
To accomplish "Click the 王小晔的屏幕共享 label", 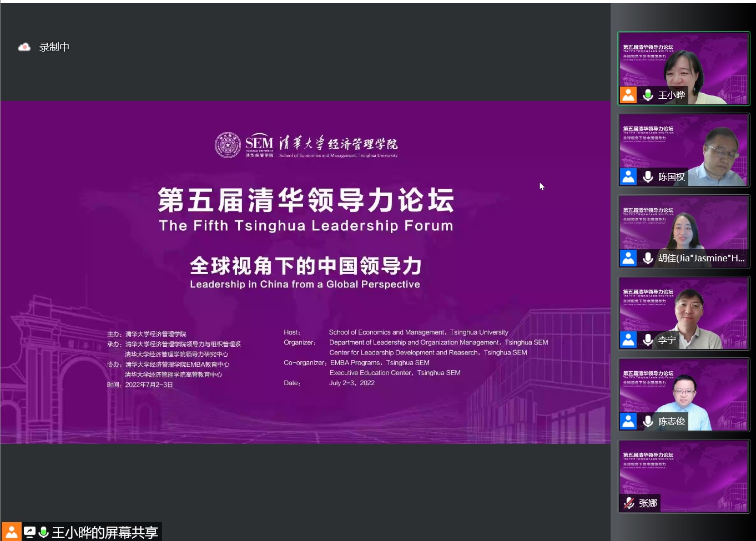I will 104,533.
